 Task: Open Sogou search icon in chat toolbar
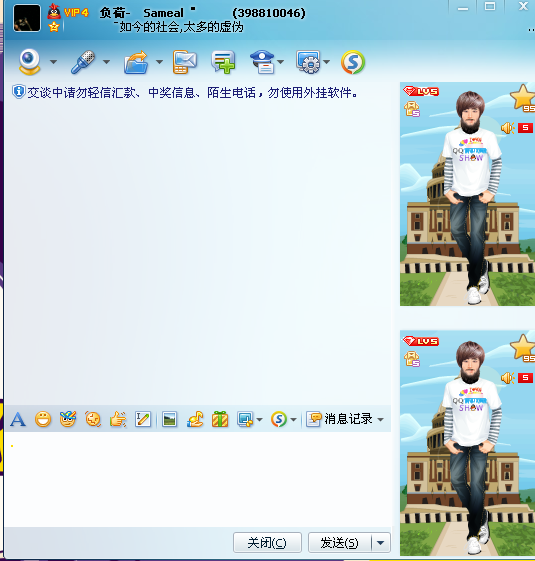(279, 419)
